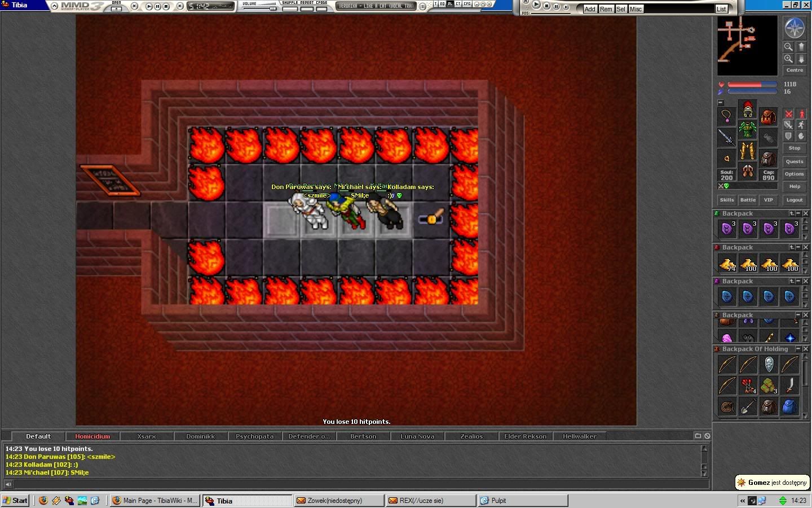Enable balanced fight mode
Viewport: 812px width, 508px height.
pyautogui.click(x=788, y=125)
